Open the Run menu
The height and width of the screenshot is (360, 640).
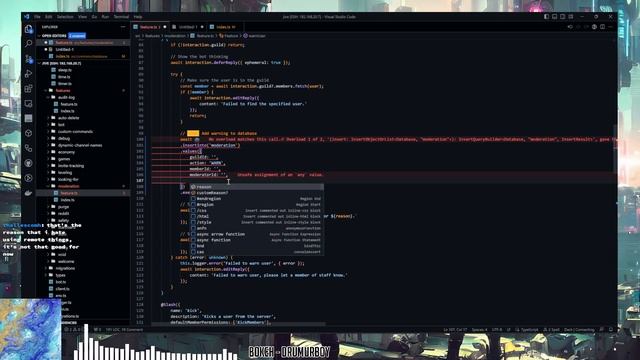coord(105,17)
